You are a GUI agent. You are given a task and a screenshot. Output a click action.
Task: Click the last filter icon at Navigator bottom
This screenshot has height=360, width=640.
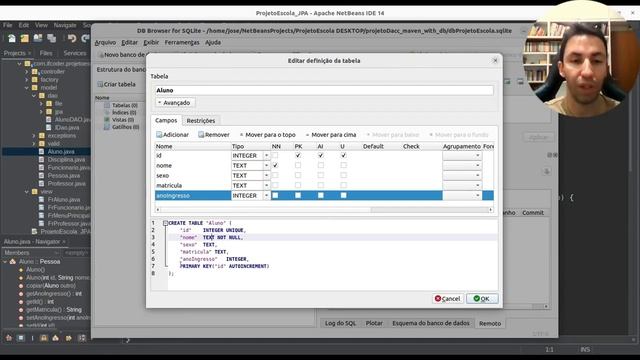point(82,338)
